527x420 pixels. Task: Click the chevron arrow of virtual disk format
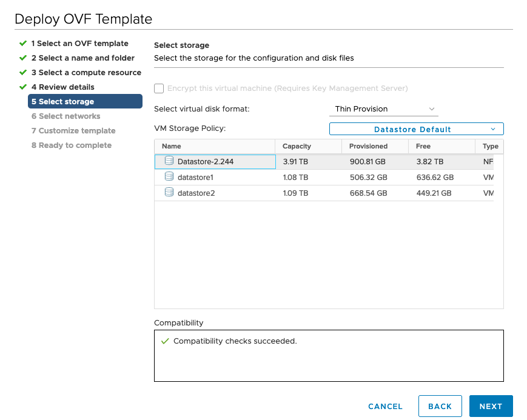pyautogui.click(x=432, y=109)
